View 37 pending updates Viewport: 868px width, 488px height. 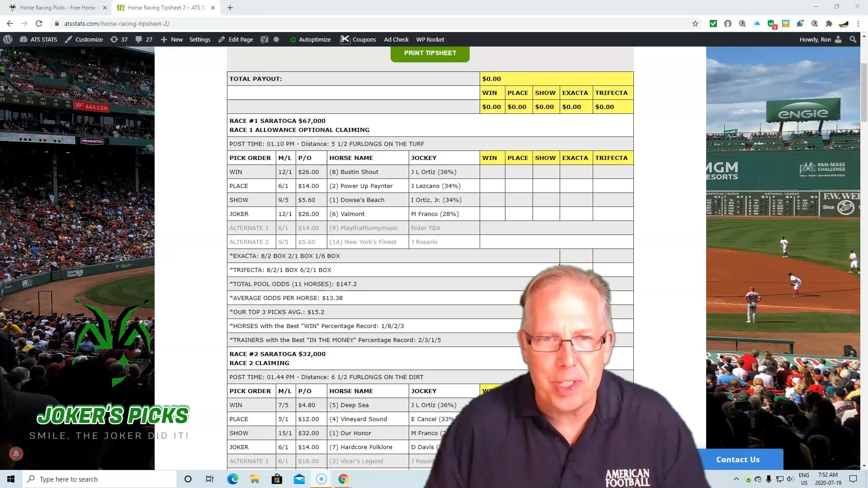tap(119, 39)
